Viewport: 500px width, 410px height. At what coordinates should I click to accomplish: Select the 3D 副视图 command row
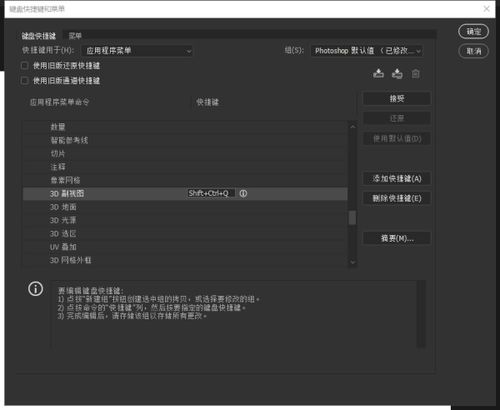(x=185, y=194)
